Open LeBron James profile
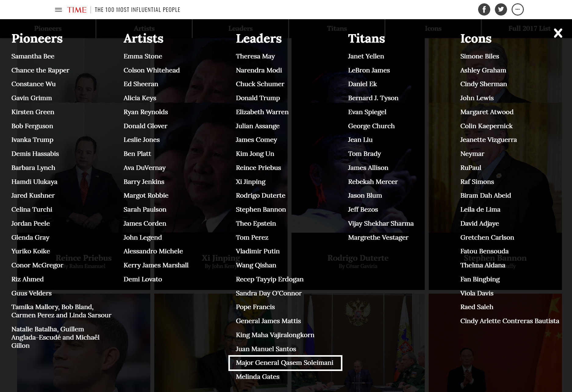This screenshot has height=392, width=572. [x=369, y=70]
